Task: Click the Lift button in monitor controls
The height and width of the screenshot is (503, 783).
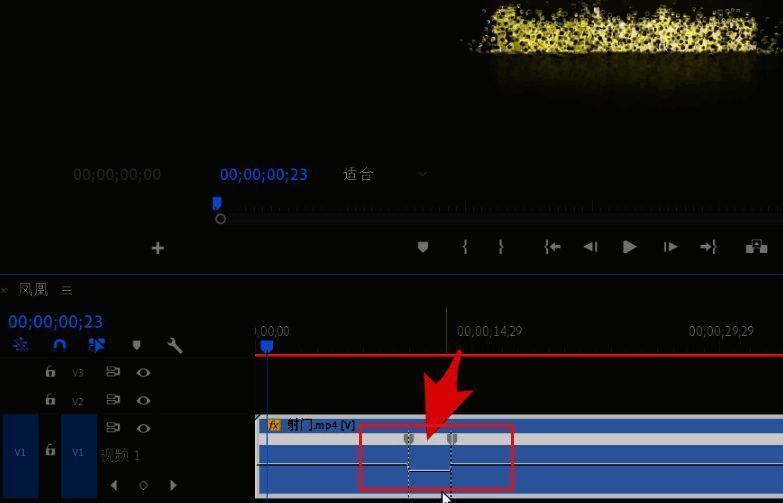Action: [756, 247]
